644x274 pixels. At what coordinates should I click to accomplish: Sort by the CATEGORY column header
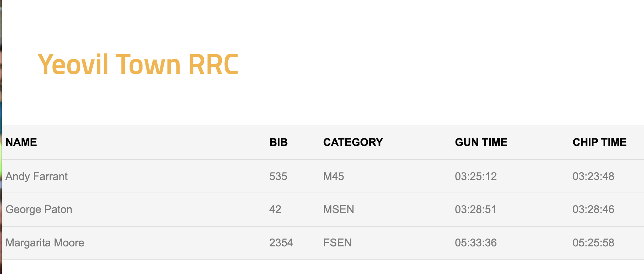click(x=353, y=142)
